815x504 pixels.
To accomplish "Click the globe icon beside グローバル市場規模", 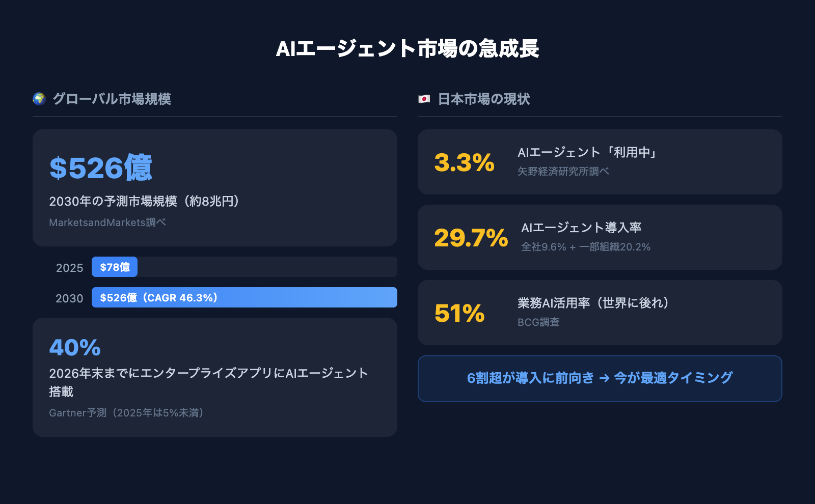I will tap(39, 99).
